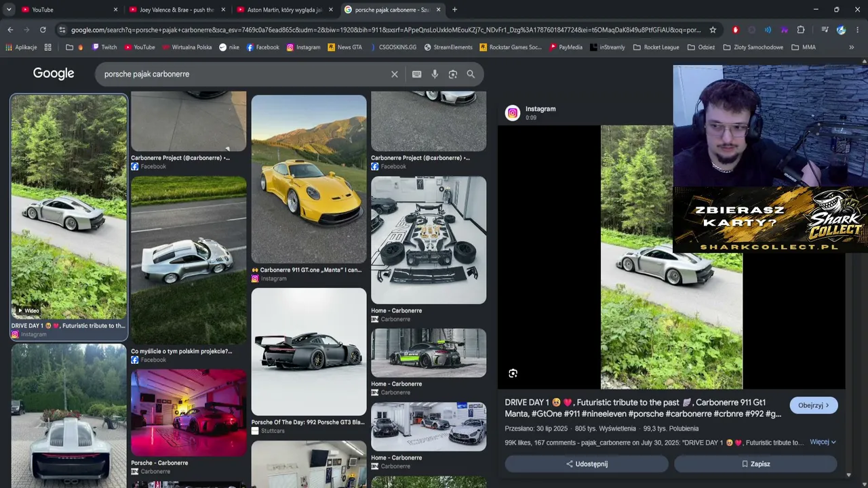
Task: Open Lens search on the preview image
Action: (x=513, y=373)
